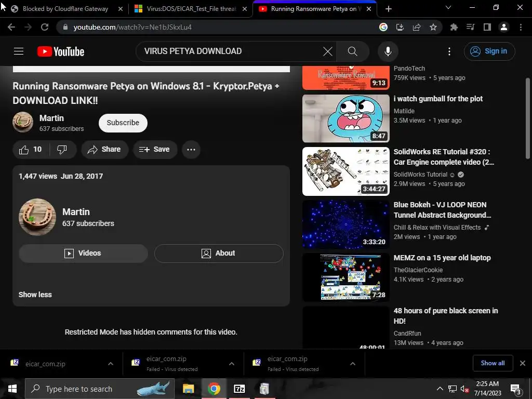Open File Explorer from taskbar
Image resolution: width=532 pixels, height=399 pixels.
[x=188, y=389]
